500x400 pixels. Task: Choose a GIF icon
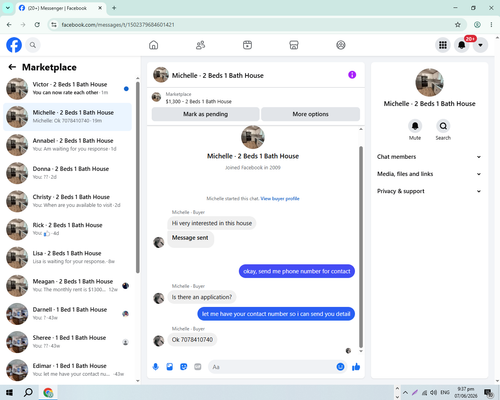click(198, 367)
